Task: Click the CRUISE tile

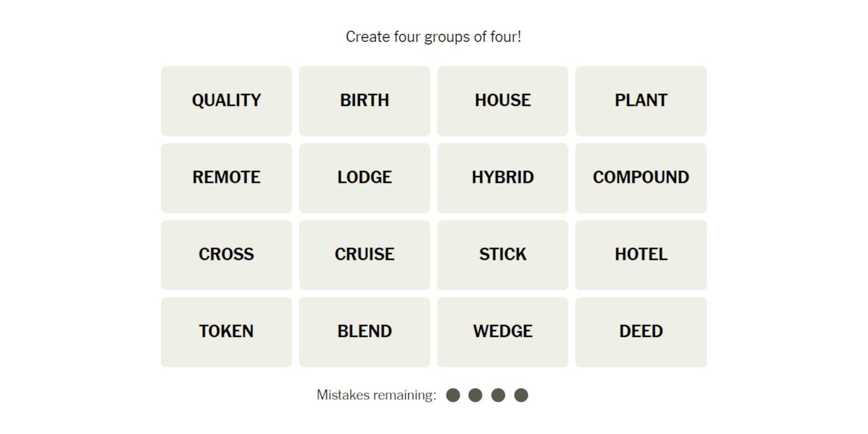Action: pos(365,255)
